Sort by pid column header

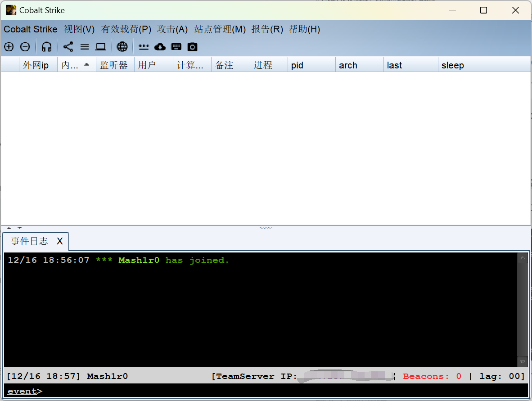312,65
